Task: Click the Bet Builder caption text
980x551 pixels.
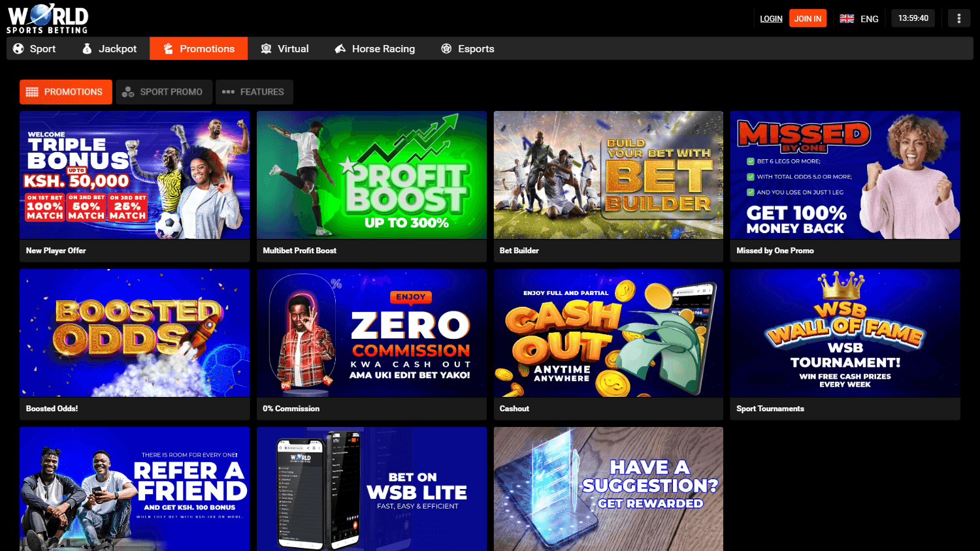Action: (519, 251)
